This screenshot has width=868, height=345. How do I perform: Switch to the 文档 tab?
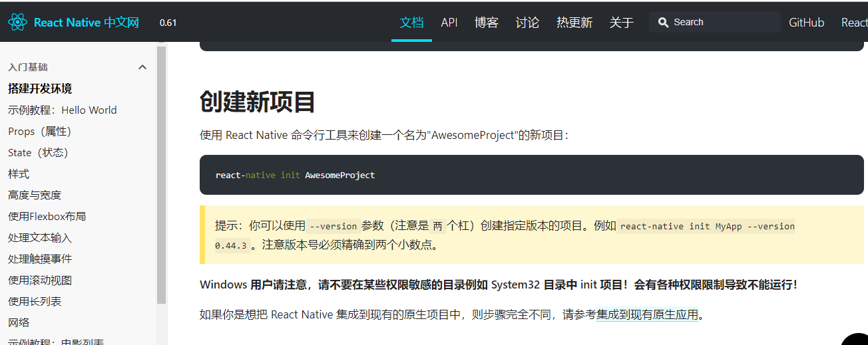(411, 23)
